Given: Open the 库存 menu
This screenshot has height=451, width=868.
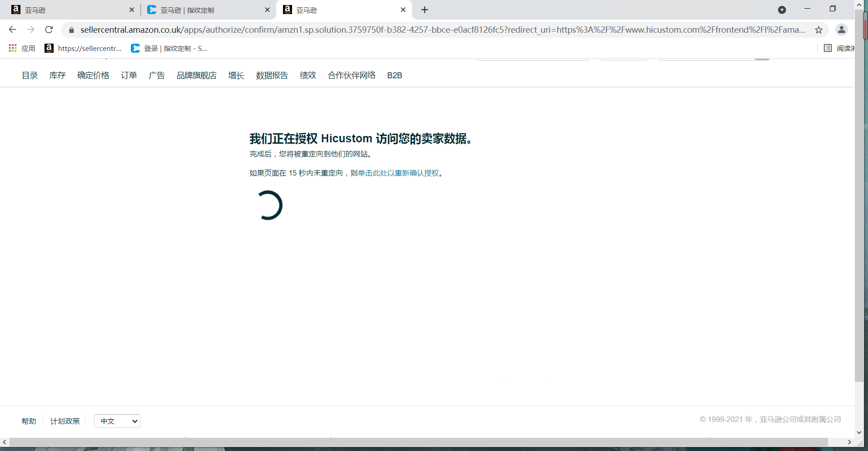Looking at the screenshot, I should 58,75.
